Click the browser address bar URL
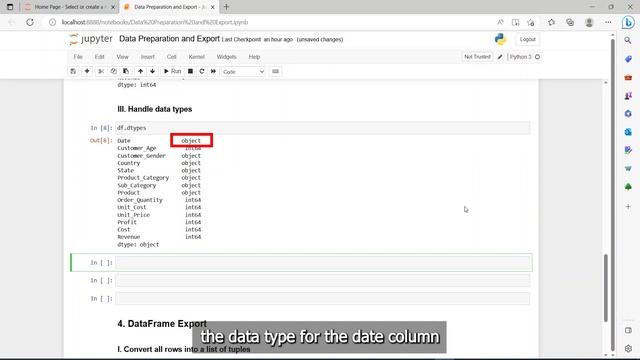The height and width of the screenshot is (360, 640). point(155,22)
